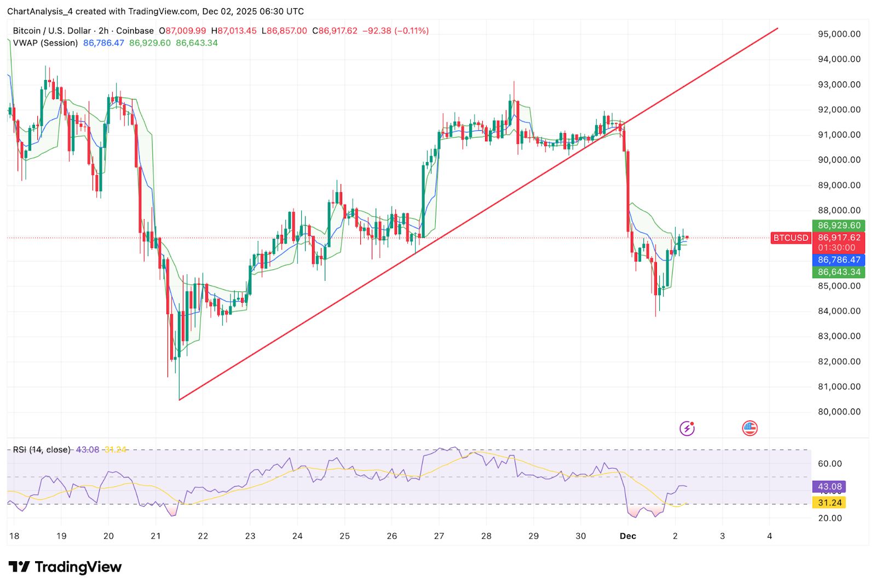Click the Dec label on the time axis

pos(628,537)
